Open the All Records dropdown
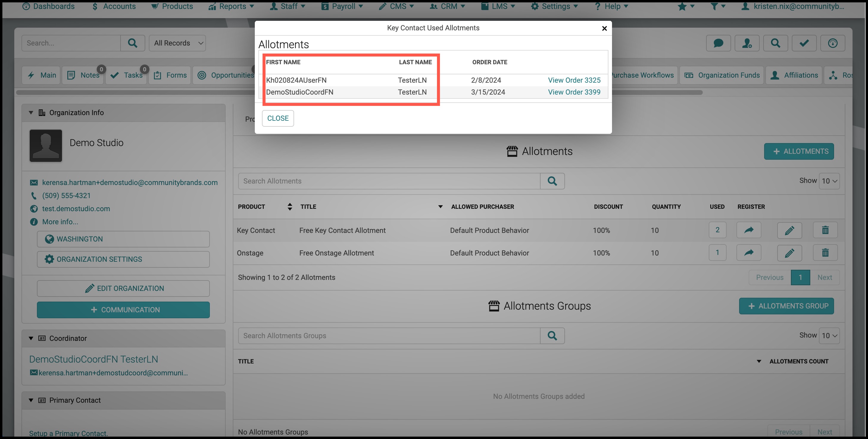 coord(177,43)
